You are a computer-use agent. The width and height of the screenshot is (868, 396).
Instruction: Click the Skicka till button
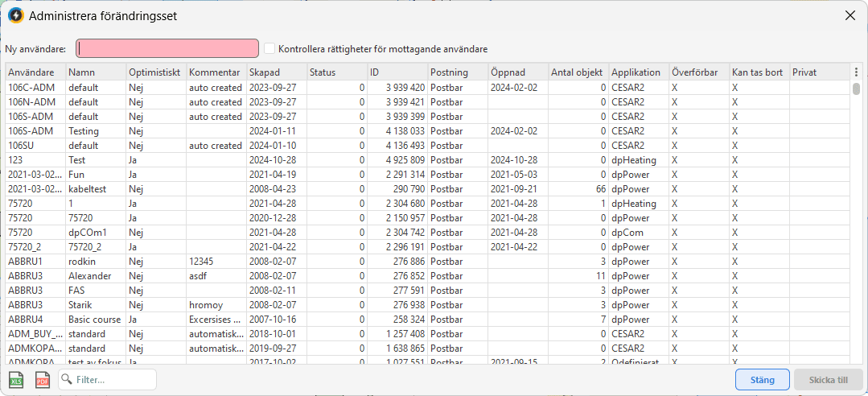coord(828,380)
